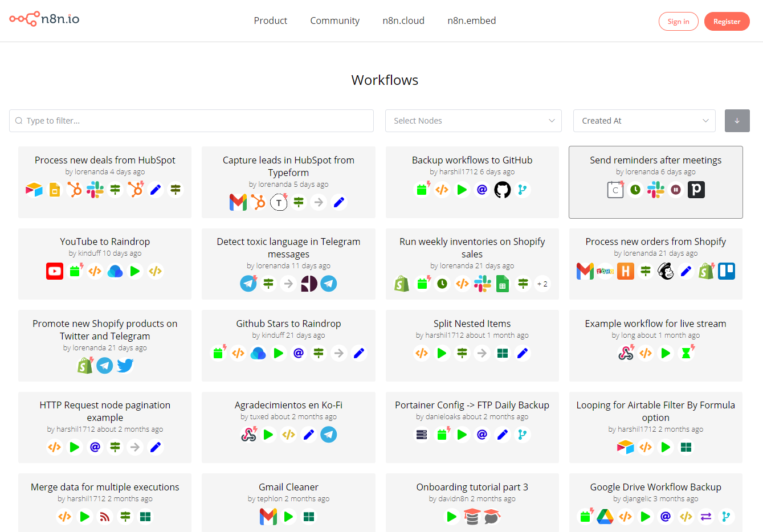Click GitHub icon in Backup workflows to GitHub

point(502,190)
